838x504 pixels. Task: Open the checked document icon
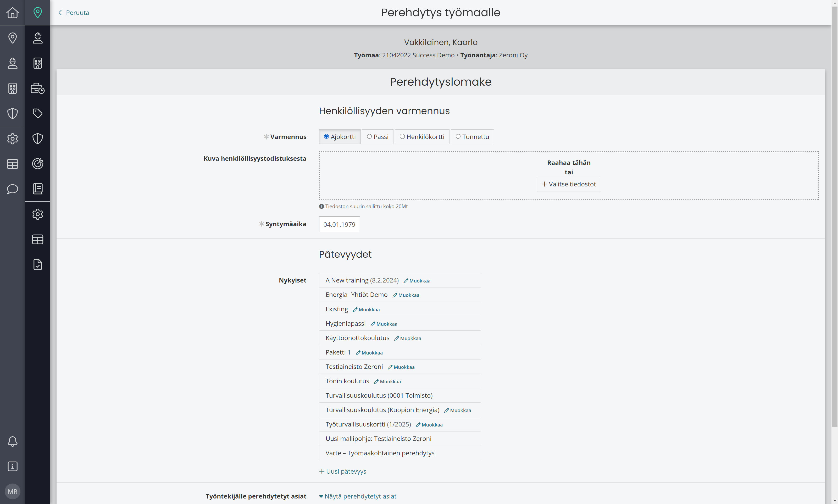(x=38, y=264)
